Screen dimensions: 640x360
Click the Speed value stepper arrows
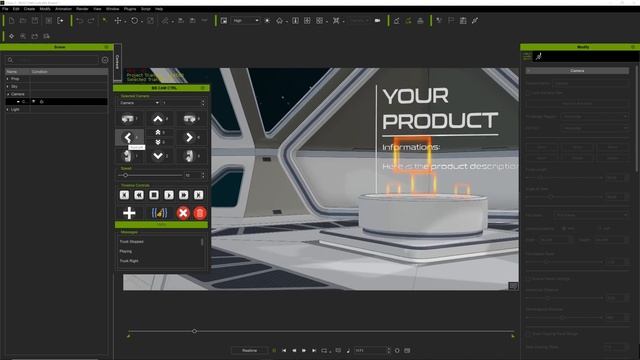pyautogui.click(x=203, y=175)
